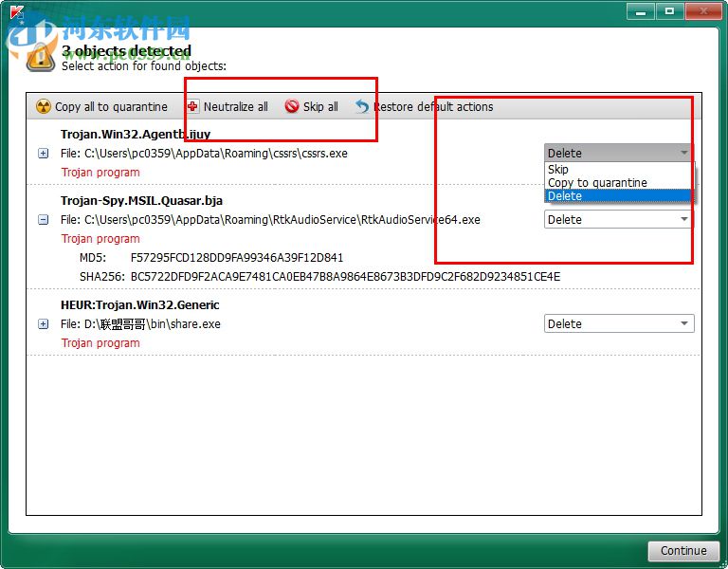This screenshot has width=728, height=569.
Task: Maximize the Kaspersky window
Action: click(x=669, y=11)
